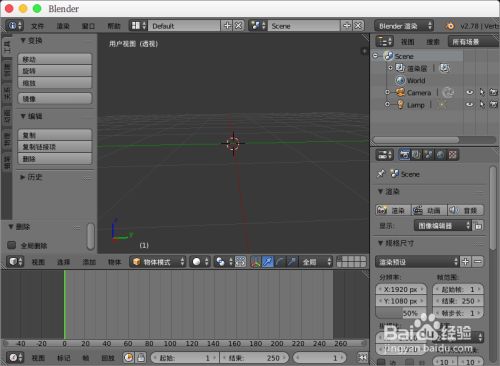The image size is (500, 366).
Task: Open the 所有场景 display mode dropdown
Action: tap(472, 42)
